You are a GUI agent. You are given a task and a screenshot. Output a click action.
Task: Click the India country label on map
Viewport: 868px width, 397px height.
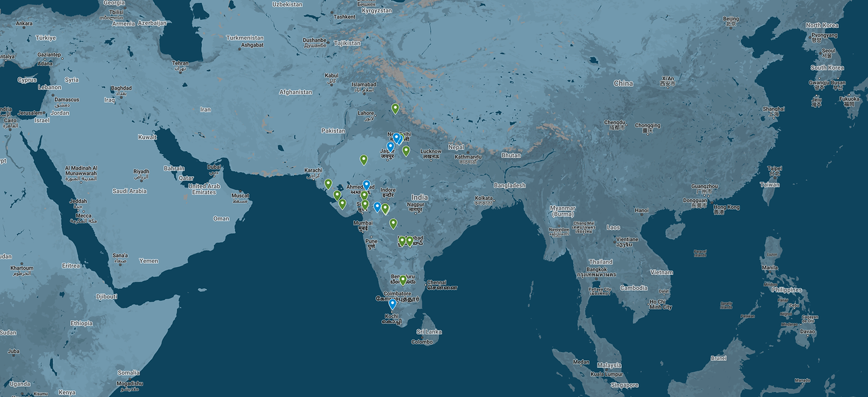pyautogui.click(x=419, y=198)
